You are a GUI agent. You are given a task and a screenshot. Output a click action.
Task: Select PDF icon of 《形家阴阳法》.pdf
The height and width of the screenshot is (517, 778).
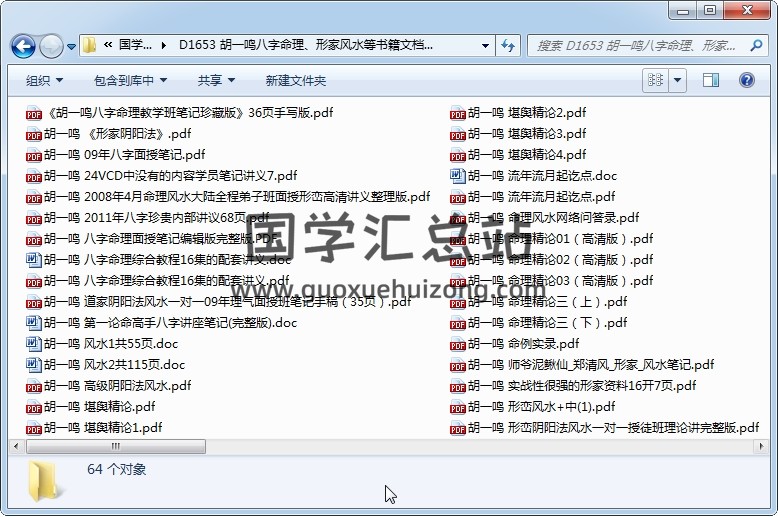(x=33, y=134)
